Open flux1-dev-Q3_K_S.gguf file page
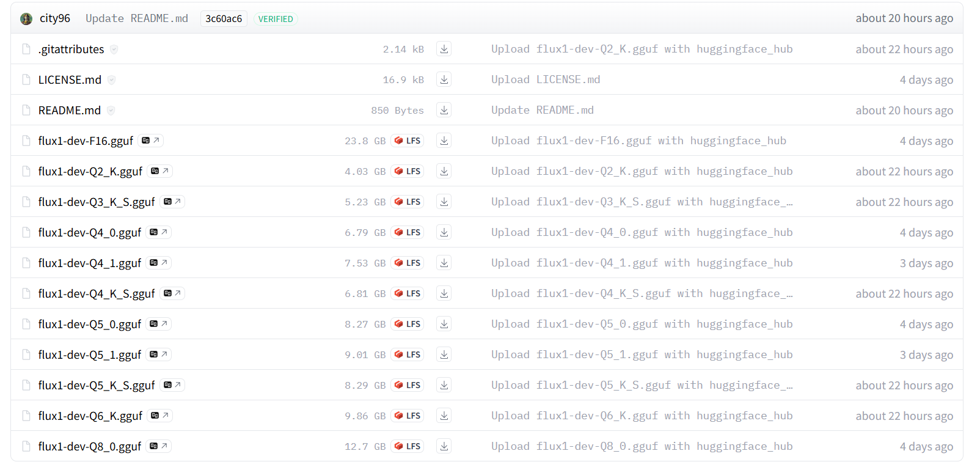This screenshot has width=980, height=470. click(x=97, y=202)
